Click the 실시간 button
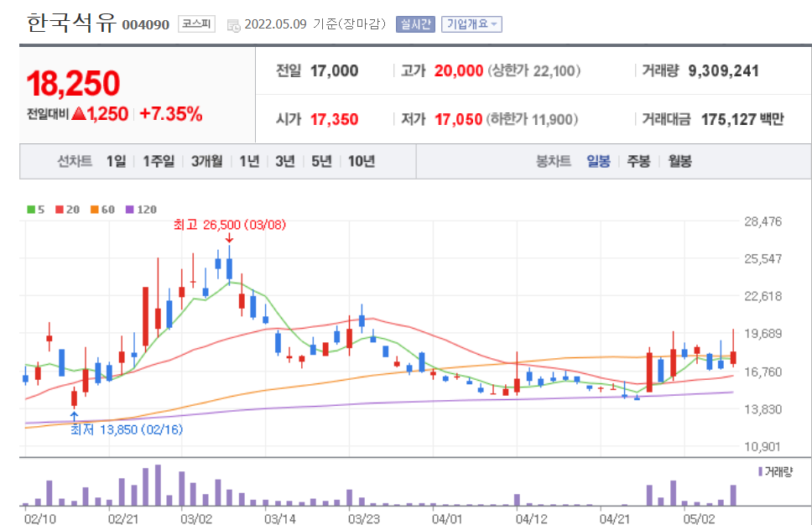Viewport: 812px width, 525px height. click(415, 24)
